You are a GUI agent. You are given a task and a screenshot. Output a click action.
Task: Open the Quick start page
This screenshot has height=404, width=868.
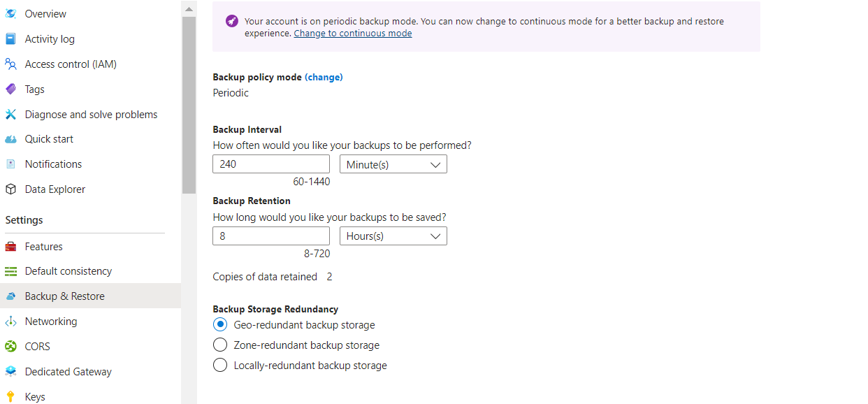[x=10, y=138]
